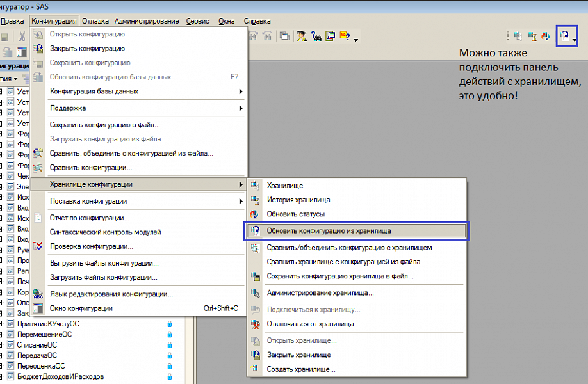The image size is (588, 384).
Task: Open the Справка menu
Action: click(257, 21)
